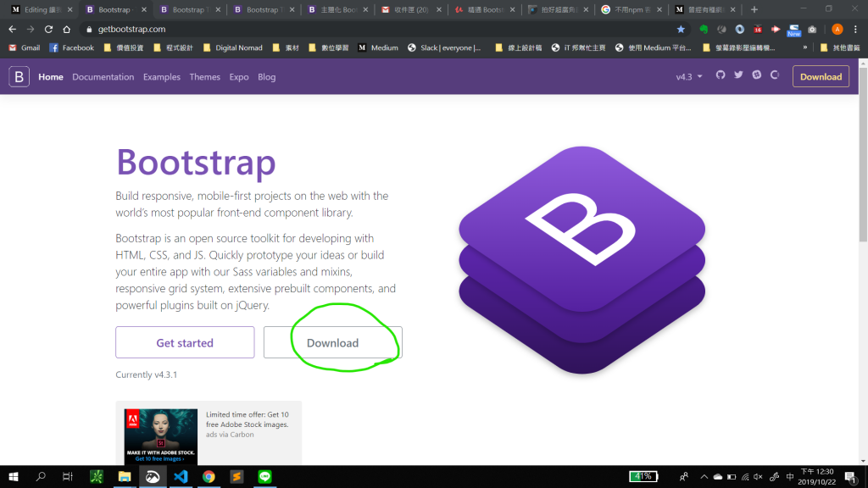Go to the browser home page
The height and width of the screenshot is (488, 868).
[66, 30]
